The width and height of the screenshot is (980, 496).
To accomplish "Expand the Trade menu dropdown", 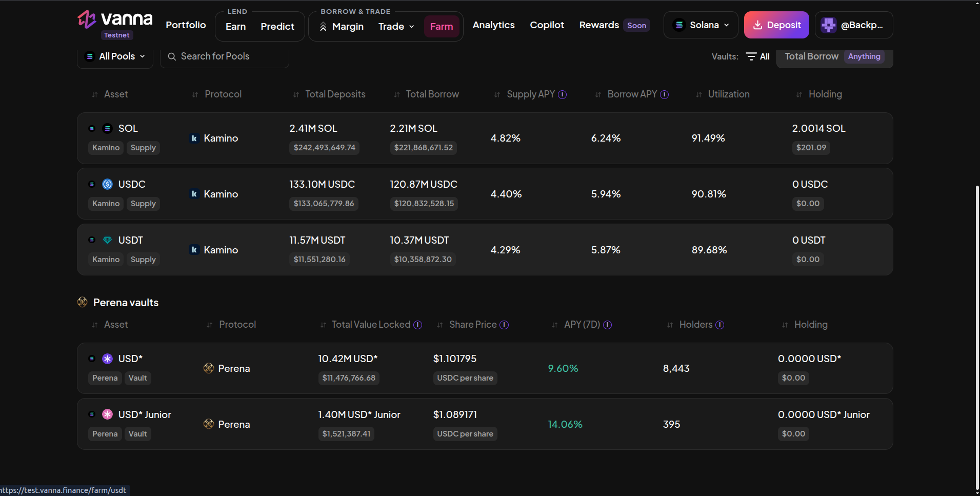I will pyautogui.click(x=396, y=26).
